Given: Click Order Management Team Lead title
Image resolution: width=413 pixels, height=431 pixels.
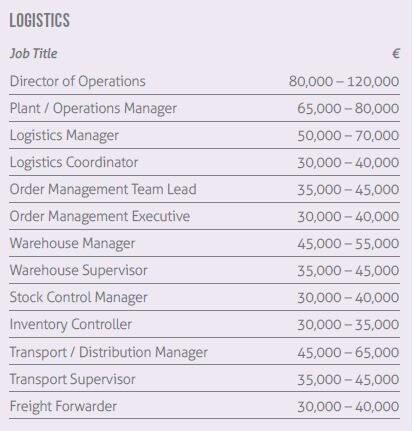Looking at the screenshot, I should [103, 189].
